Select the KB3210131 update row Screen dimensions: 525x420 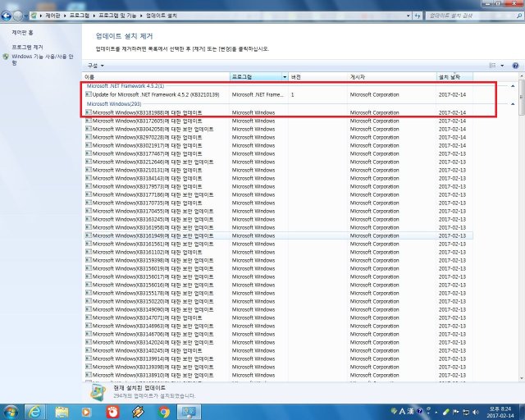(x=278, y=170)
